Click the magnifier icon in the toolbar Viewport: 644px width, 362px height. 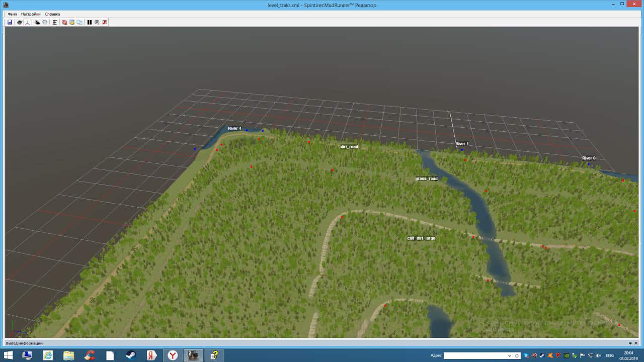tap(97, 22)
